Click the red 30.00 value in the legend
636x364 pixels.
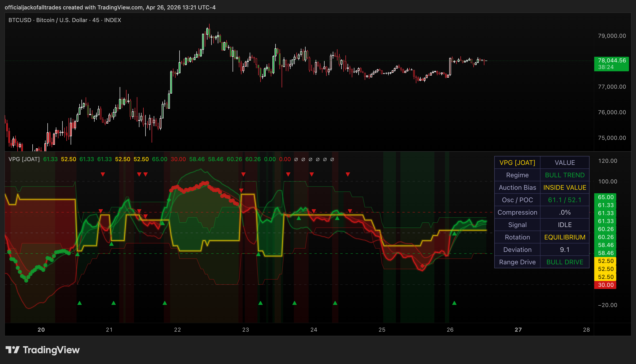click(178, 159)
